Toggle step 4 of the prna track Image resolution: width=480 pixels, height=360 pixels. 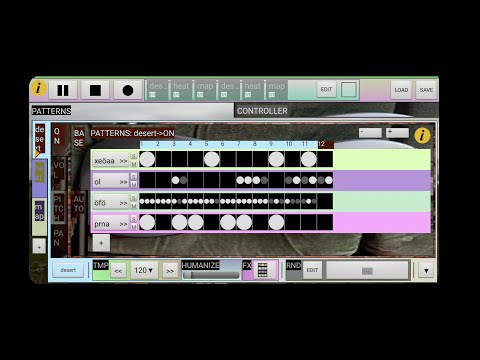coord(196,222)
